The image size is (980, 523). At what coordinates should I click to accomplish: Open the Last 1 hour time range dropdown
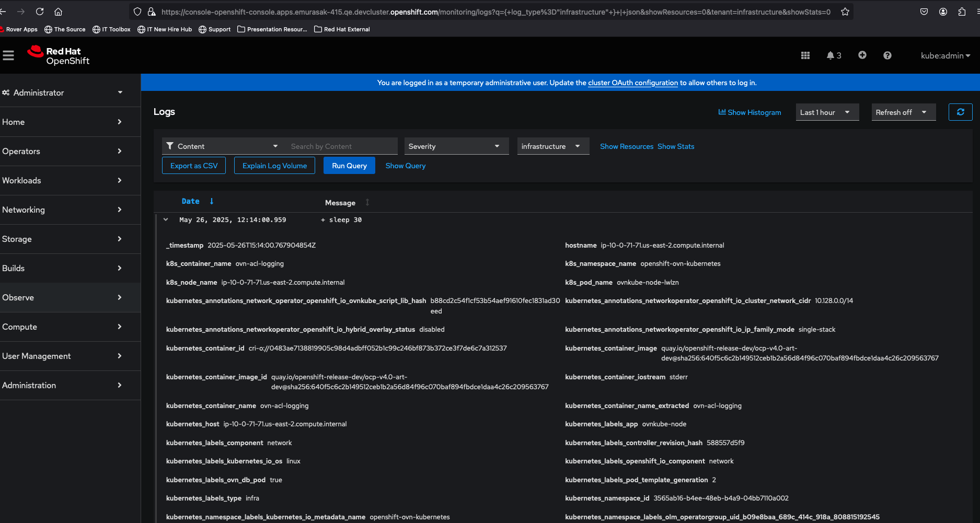click(x=827, y=112)
